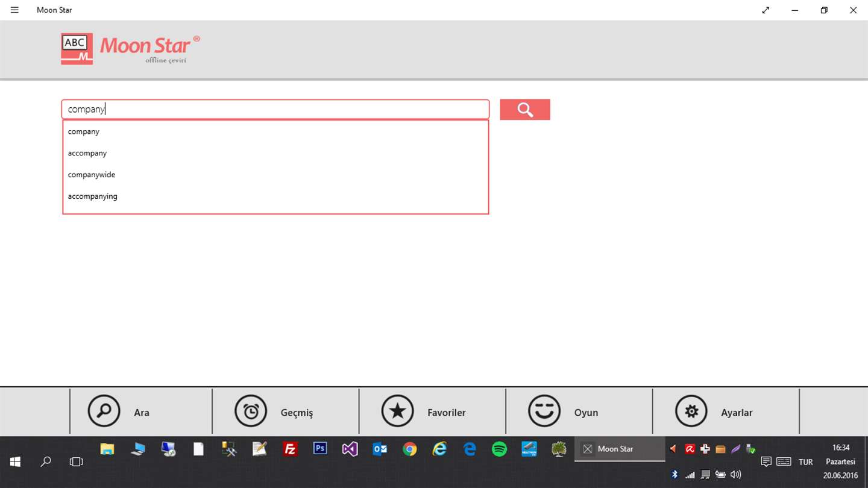This screenshot has height=488, width=868.
Task: Open the Windows Start menu
Action: point(15,462)
